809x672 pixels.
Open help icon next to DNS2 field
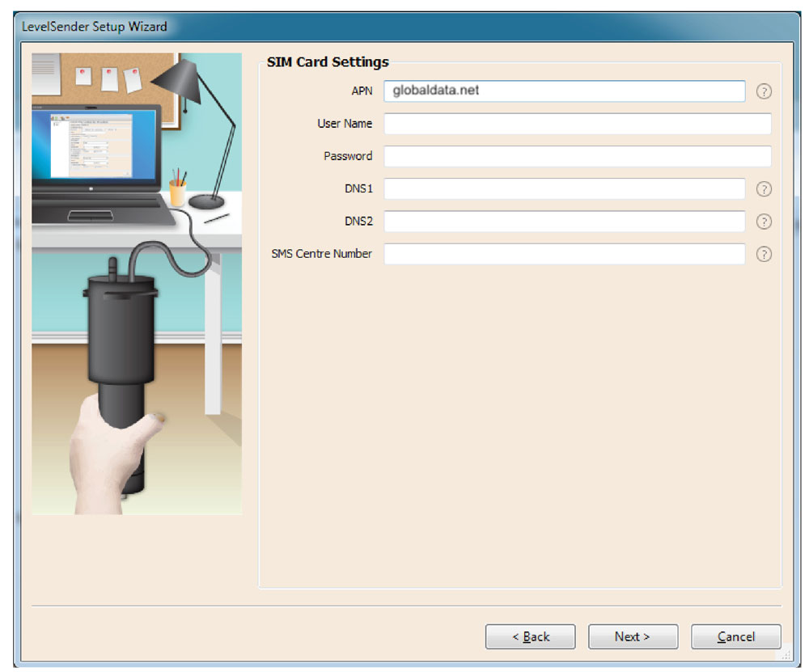point(764,222)
